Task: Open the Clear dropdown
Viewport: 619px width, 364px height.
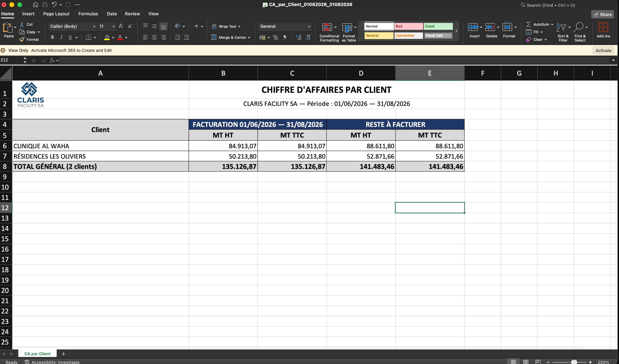Action: coord(536,40)
